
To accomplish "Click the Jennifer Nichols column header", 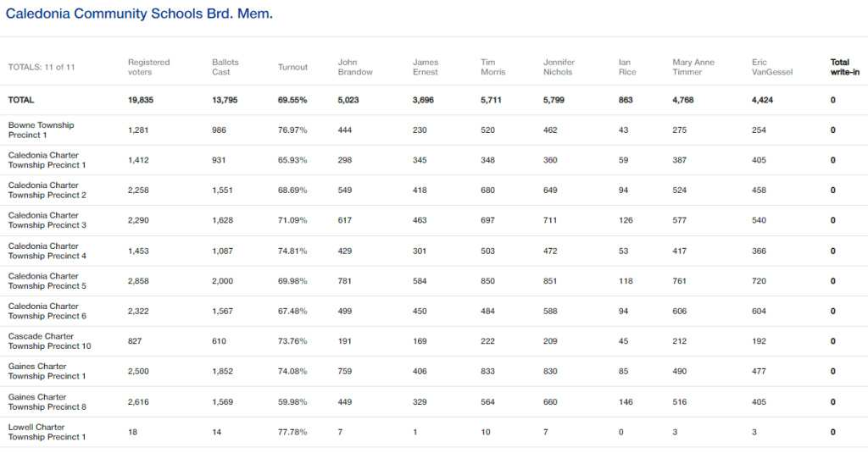I will click(x=559, y=67).
